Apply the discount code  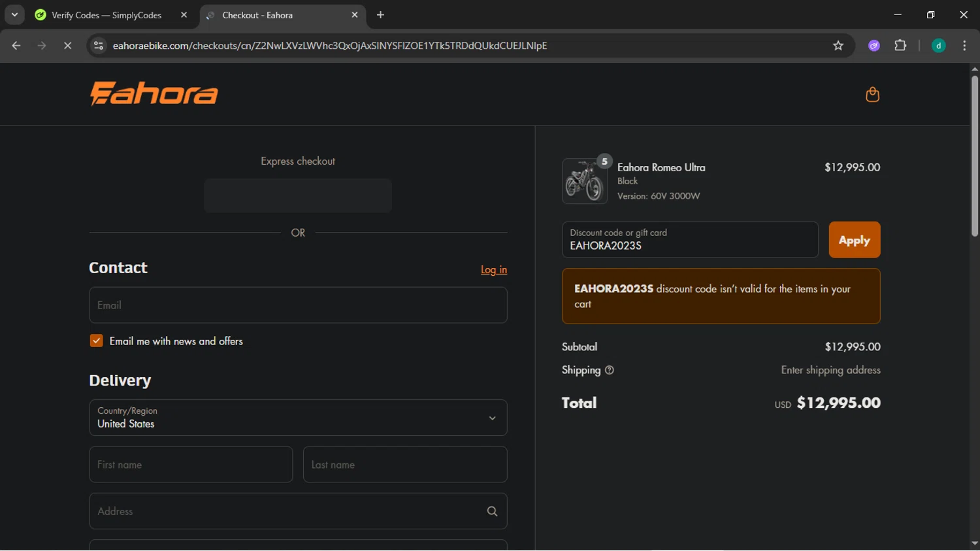tap(855, 240)
